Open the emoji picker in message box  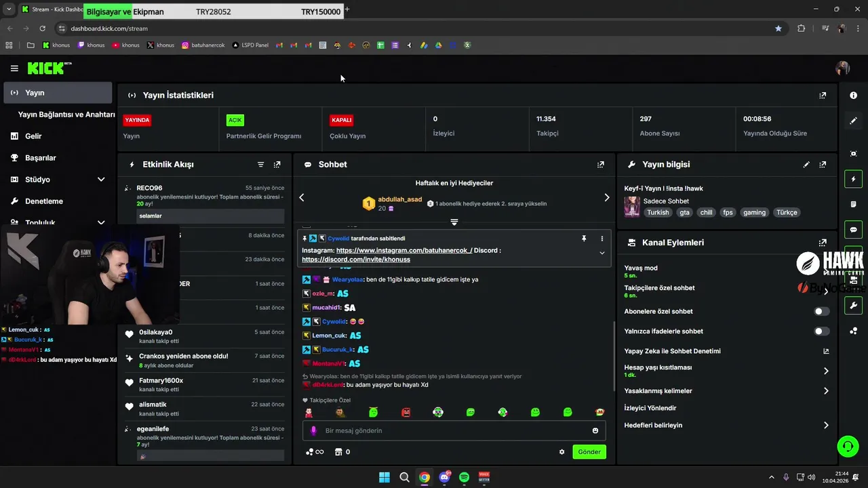595,430
